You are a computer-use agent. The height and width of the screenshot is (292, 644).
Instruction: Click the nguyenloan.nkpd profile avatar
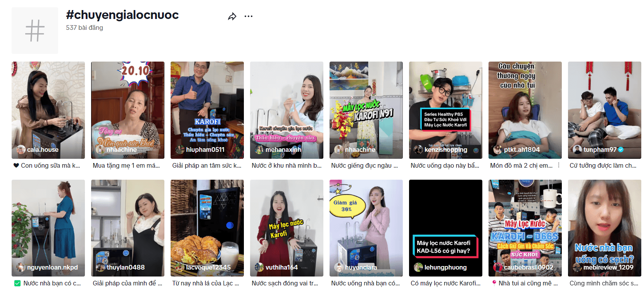(21, 267)
